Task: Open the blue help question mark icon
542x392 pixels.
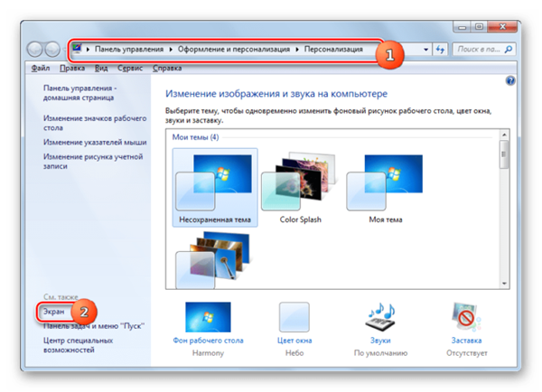Action: pos(510,81)
